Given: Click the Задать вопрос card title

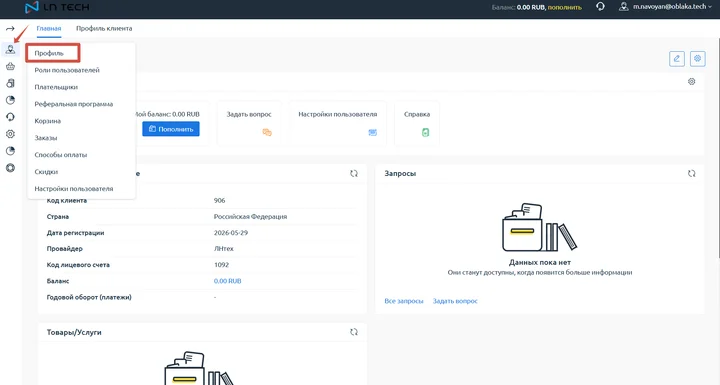Looking at the screenshot, I should [x=249, y=114].
